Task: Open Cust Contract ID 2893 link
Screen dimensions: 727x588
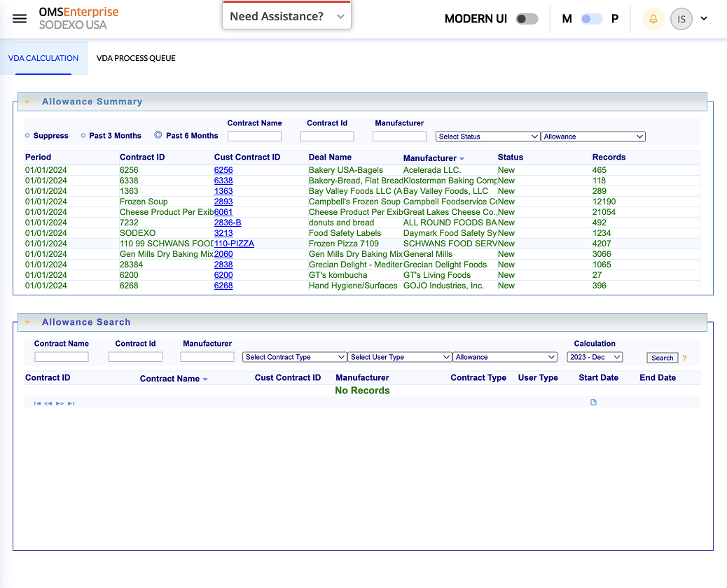Action: click(223, 202)
